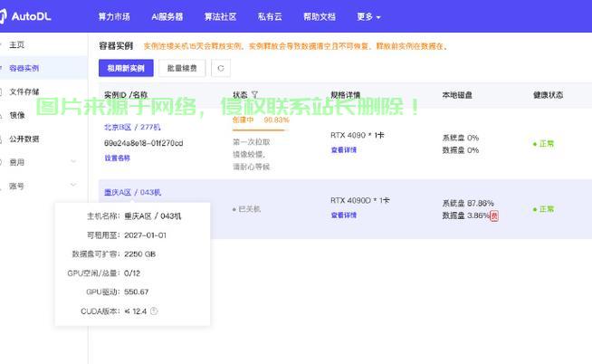Click the 规格详情 column header
The height and width of the screenshot is (364, 592).
click(x=346, y=95)
